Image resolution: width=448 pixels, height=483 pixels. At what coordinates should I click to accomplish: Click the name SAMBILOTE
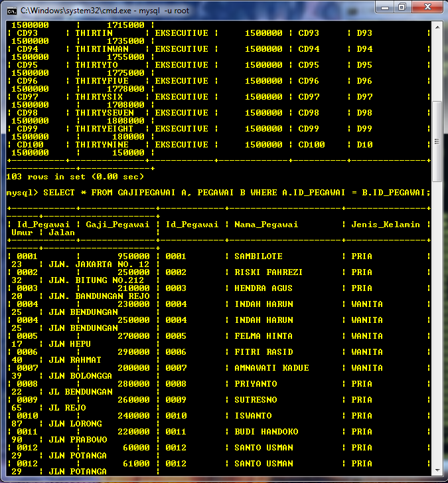258,256
